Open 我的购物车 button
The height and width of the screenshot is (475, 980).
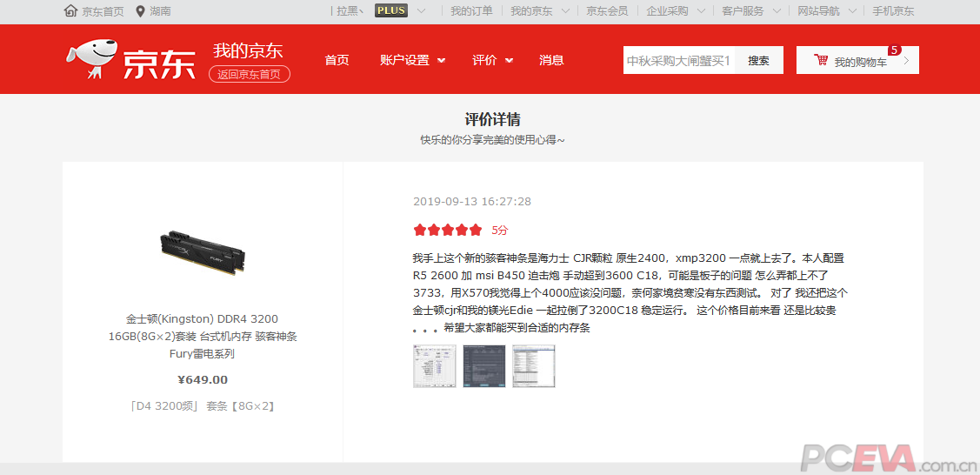click(x=857, y=61)
